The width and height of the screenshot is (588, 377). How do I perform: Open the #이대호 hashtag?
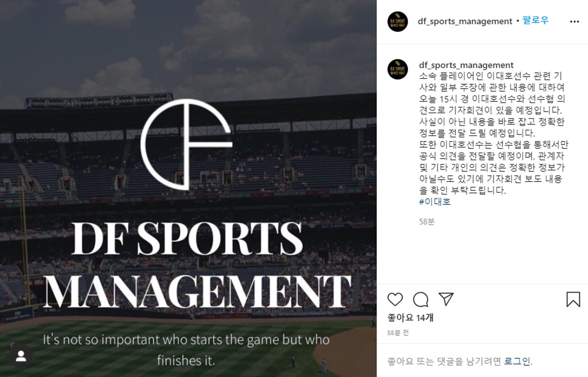coord(435,202)
